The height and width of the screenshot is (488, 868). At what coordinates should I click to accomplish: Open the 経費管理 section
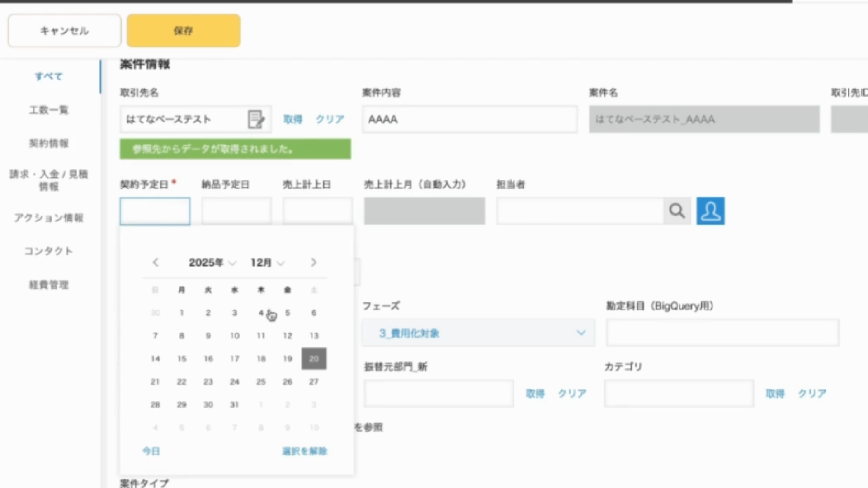tap(48, 285)
